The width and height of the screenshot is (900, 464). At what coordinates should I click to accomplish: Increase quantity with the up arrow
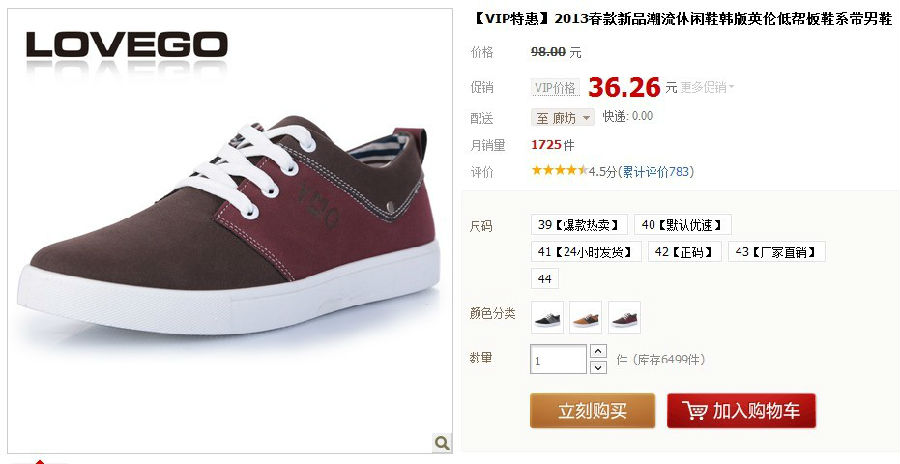click(x=598, y=351)
